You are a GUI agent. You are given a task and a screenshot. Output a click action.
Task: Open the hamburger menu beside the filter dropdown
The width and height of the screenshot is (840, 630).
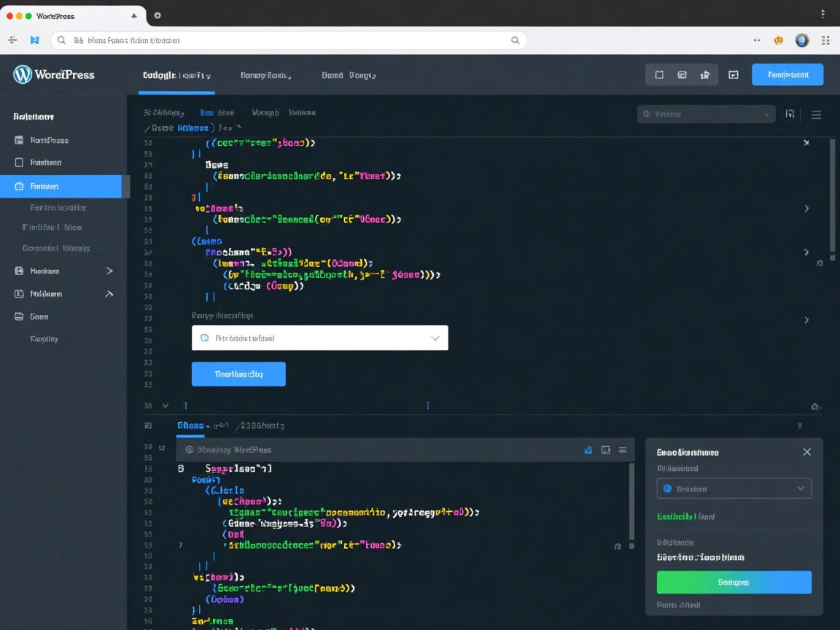(x=816, y=114)
